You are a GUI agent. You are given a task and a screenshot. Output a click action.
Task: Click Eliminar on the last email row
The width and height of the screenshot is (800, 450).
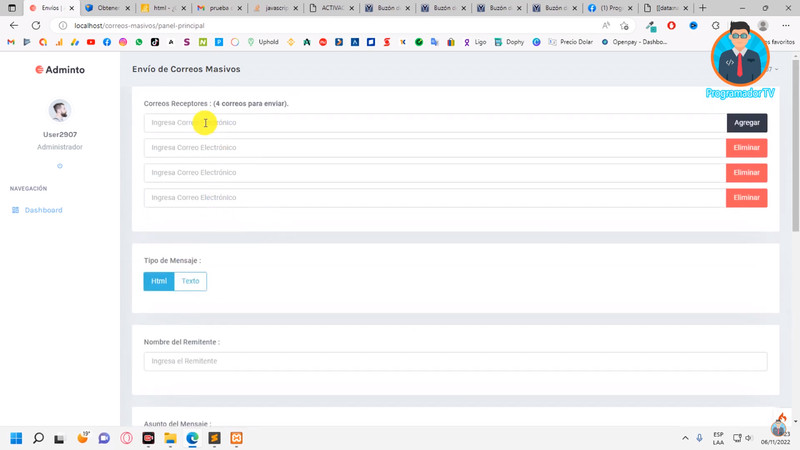(746, 198)
